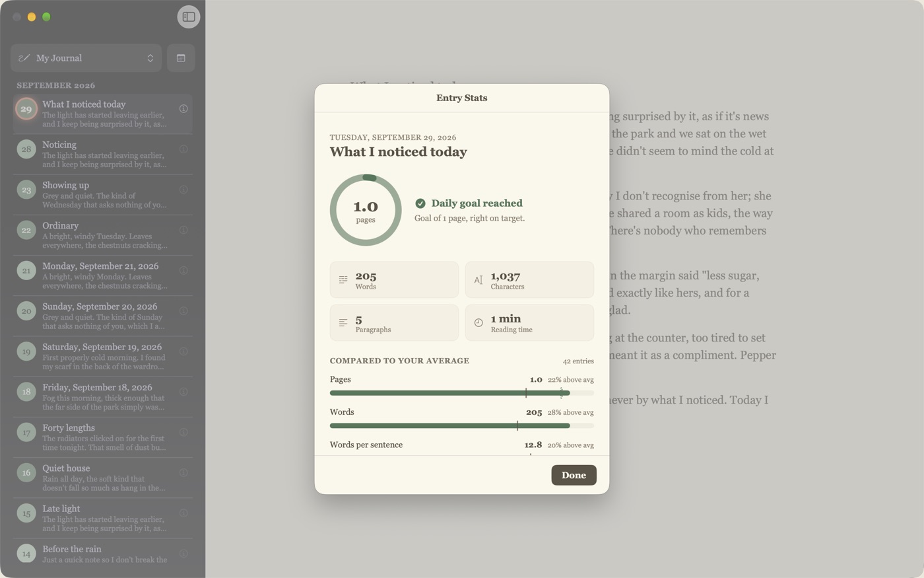Open info for "What I noticed today" entry

pyautogui.click(x=183, y=108)
